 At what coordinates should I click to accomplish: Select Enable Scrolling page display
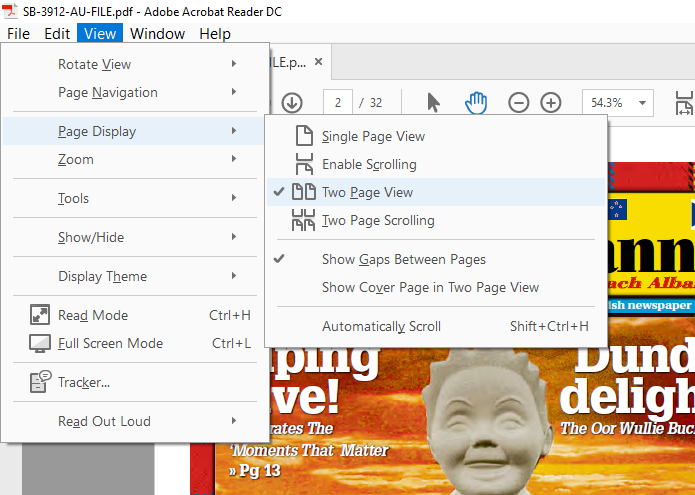(369, 164)
